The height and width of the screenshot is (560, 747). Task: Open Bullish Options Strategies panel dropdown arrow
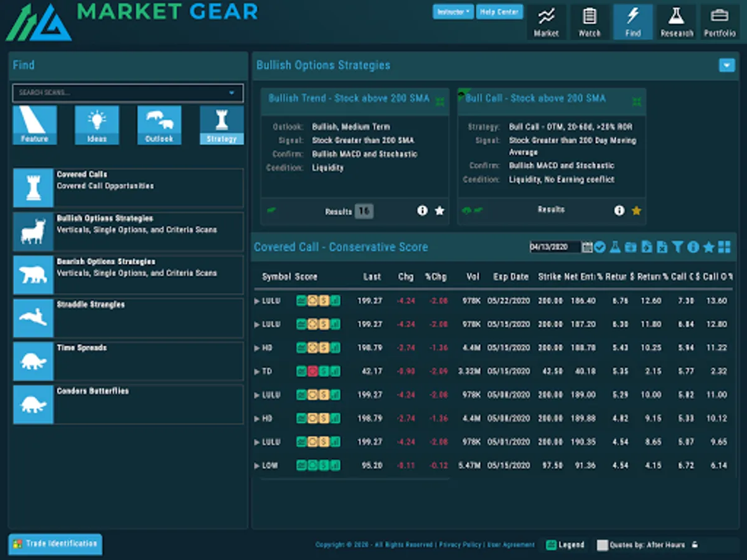tap(726, 65)
